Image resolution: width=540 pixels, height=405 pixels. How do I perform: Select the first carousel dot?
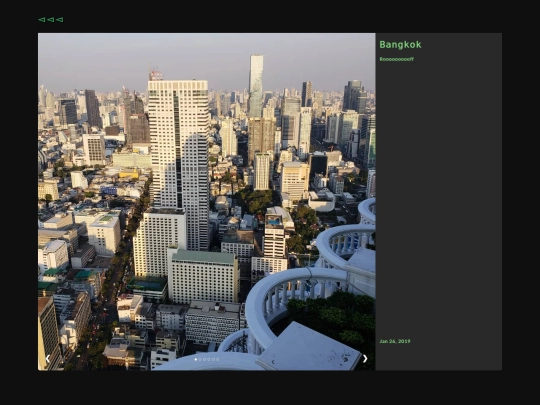196,360
